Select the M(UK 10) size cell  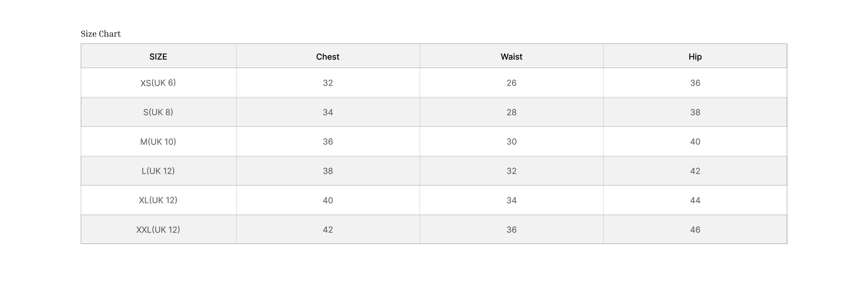(x=158, y=141)
